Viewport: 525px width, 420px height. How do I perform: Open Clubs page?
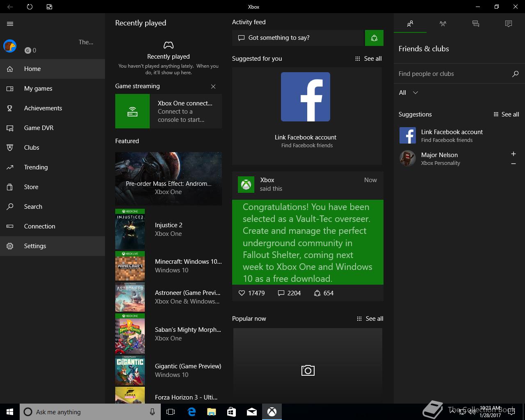pyautogui.click(x=52, y=148)
